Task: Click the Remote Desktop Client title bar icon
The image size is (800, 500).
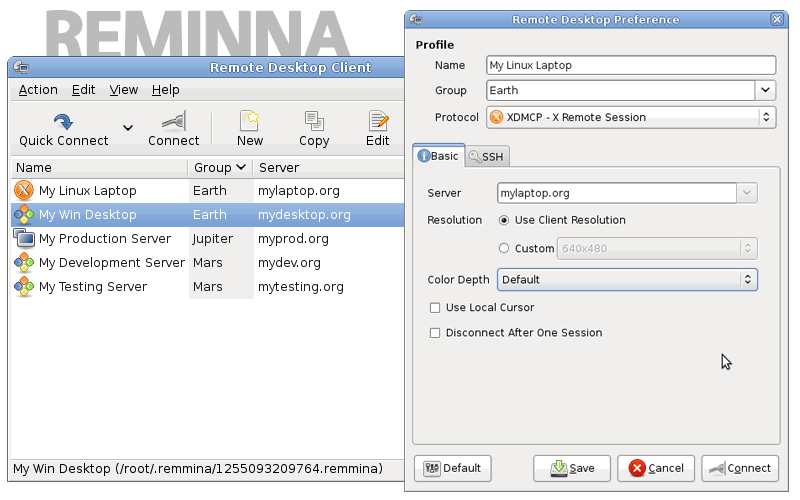Action: click(21, 67)
